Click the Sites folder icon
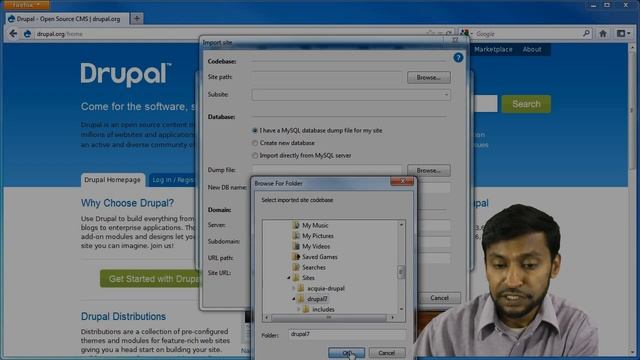The width and height of the screenshot is (640, 360). tap(296, 278)
